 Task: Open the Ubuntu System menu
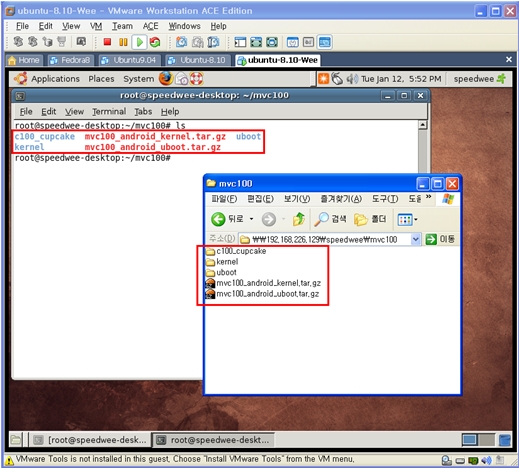click(x=139, y=79)
